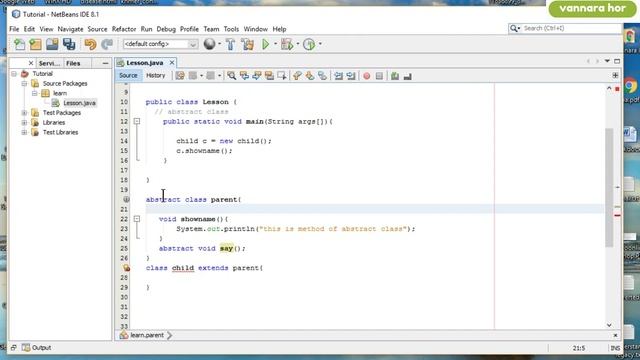Screen dimensions: 640x360
Task: Click the Clean and Build icon
Action: (247, 44)
